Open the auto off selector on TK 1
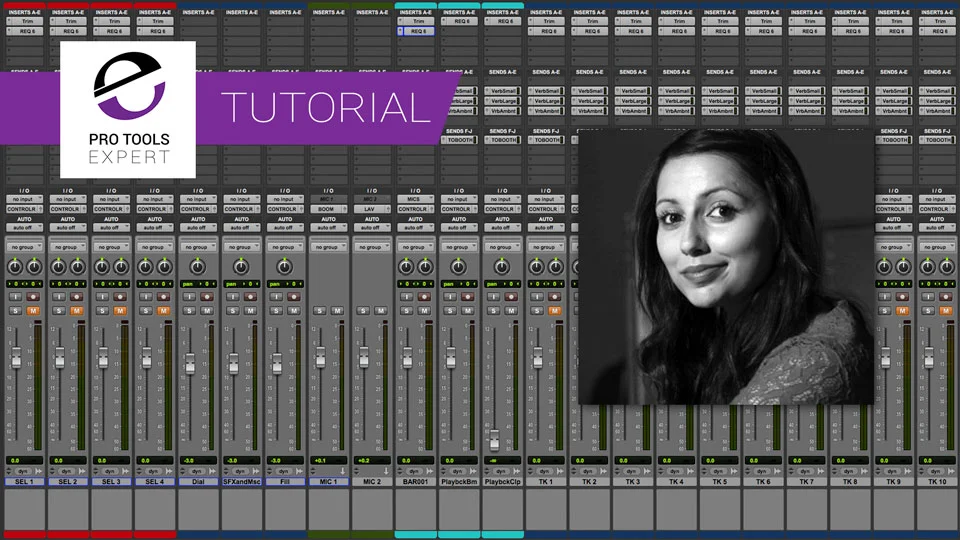This screenshot has height=540, width=960. [x=546, y=228]
